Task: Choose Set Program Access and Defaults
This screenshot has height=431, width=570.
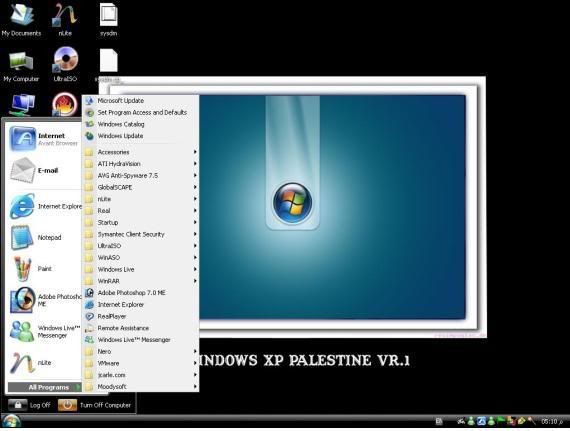Action: click(x=140, y=112)
